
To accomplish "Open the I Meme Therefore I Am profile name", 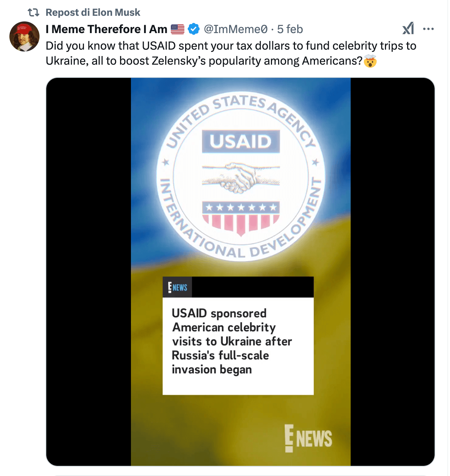I will pos(106,29).
